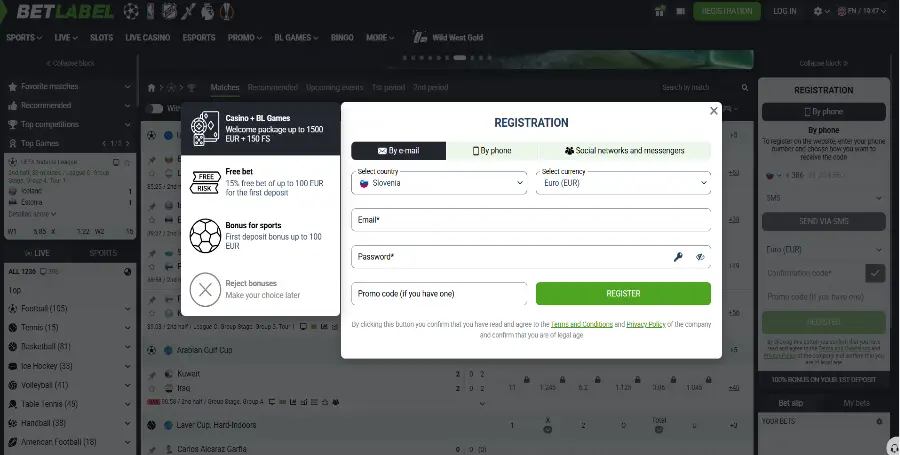Click the Volleyball sport icon

(x=13, y=385)
